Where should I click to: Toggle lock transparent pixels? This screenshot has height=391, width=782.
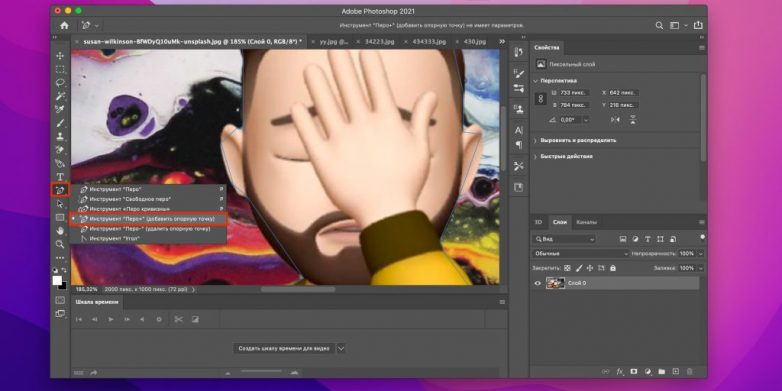(x=567, y=268)
